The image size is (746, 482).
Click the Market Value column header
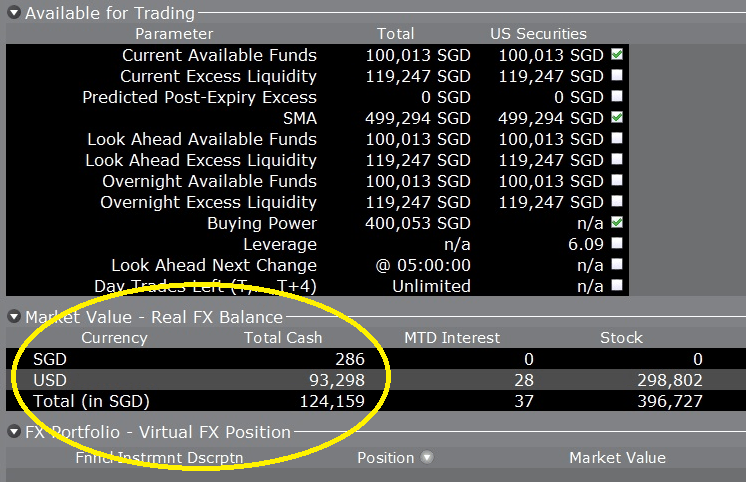pyautogui.click(x=617, y=458)
